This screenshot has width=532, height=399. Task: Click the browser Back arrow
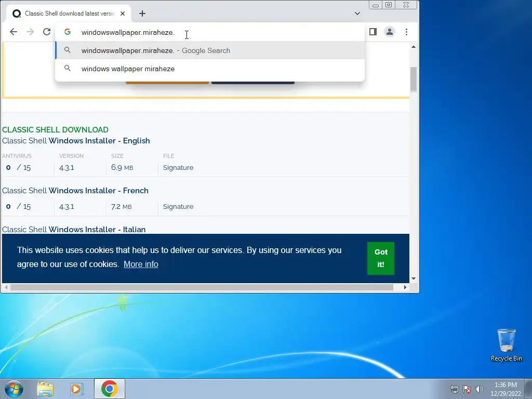tap(13, 32)
